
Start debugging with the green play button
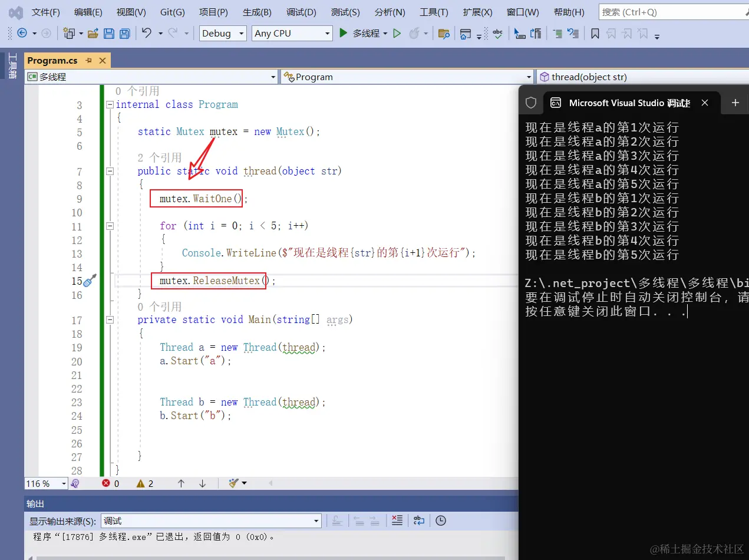point(343,34)
